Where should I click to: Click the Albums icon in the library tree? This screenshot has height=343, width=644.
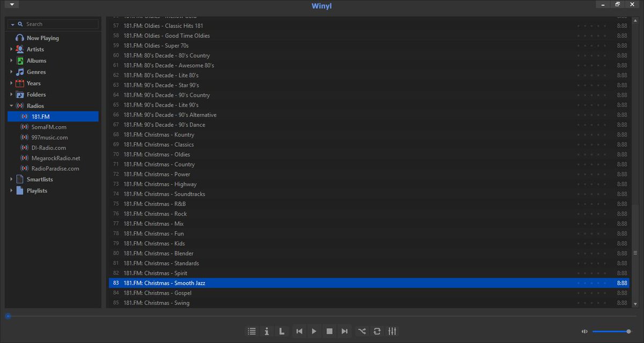[x=20, y=61]
